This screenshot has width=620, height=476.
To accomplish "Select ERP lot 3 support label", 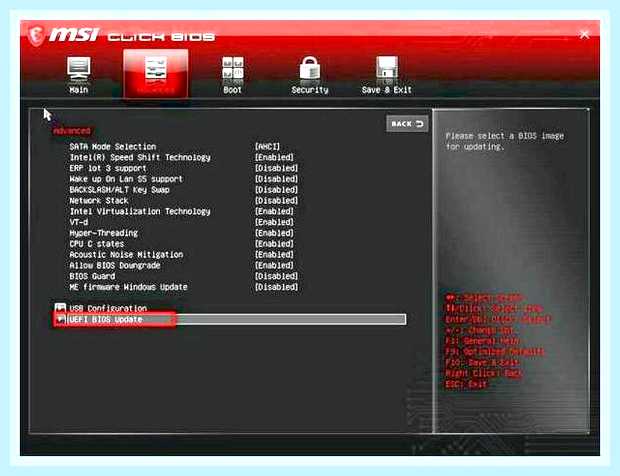I will [108, 168].
